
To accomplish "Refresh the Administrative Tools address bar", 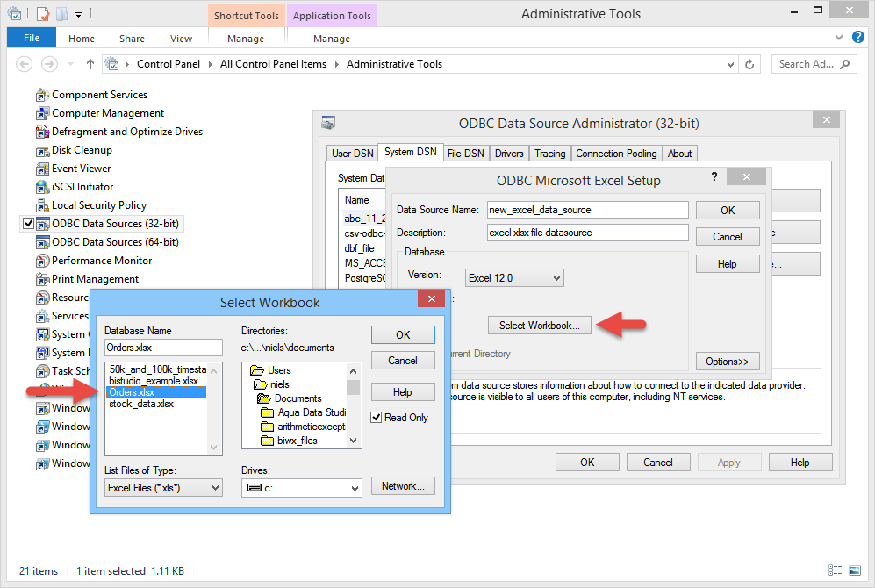I will (749, 64).
